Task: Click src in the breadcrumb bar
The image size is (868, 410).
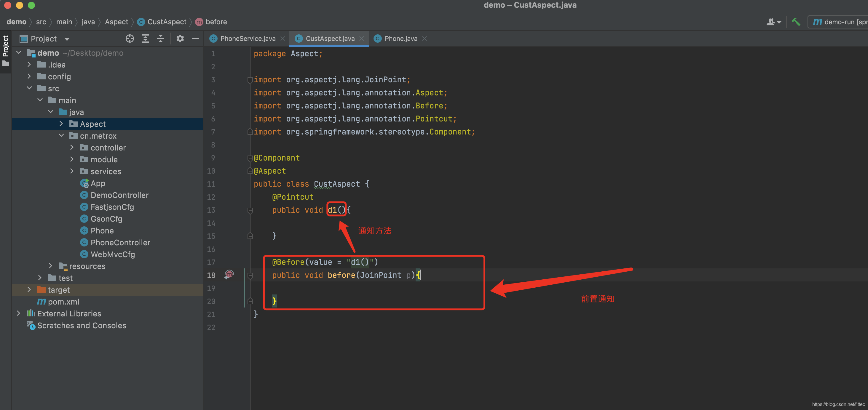Action: [41, 22]
